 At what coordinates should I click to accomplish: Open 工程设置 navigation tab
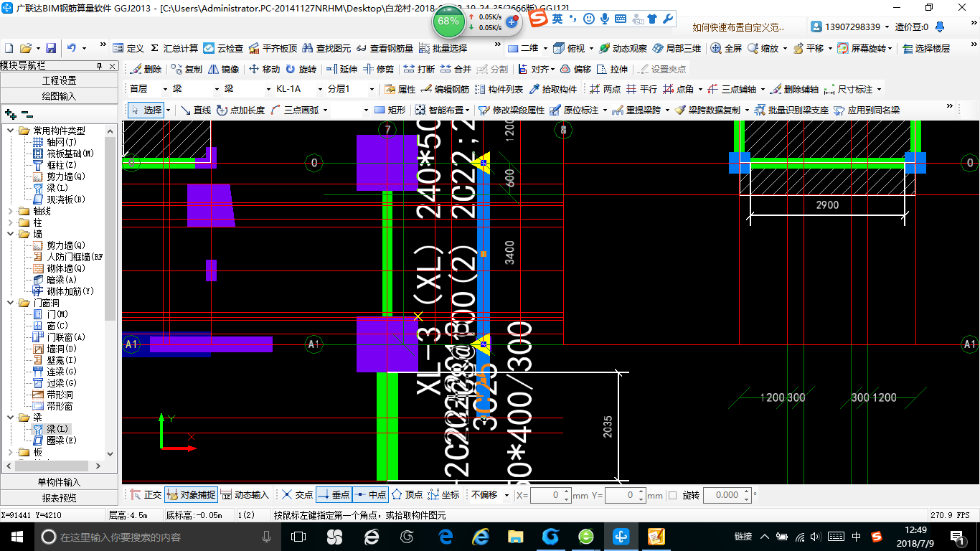click(59, 80)
